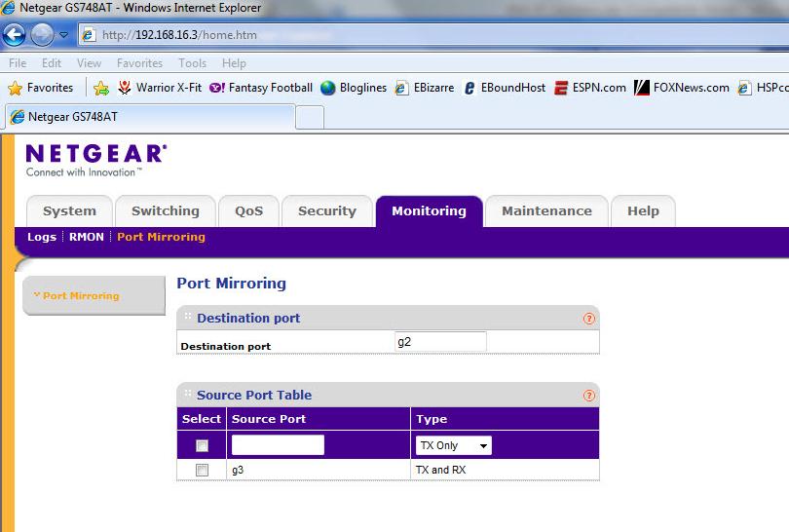
Task: Click the Yahoo Fantasy Football icon
Action: click(x=217, y=88)
